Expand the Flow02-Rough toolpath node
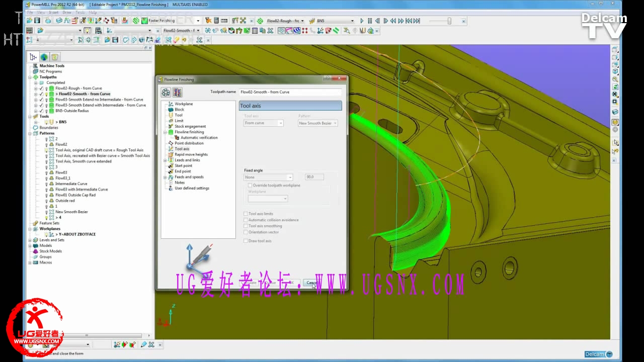The image size is (644, 362). click(36, 88)
